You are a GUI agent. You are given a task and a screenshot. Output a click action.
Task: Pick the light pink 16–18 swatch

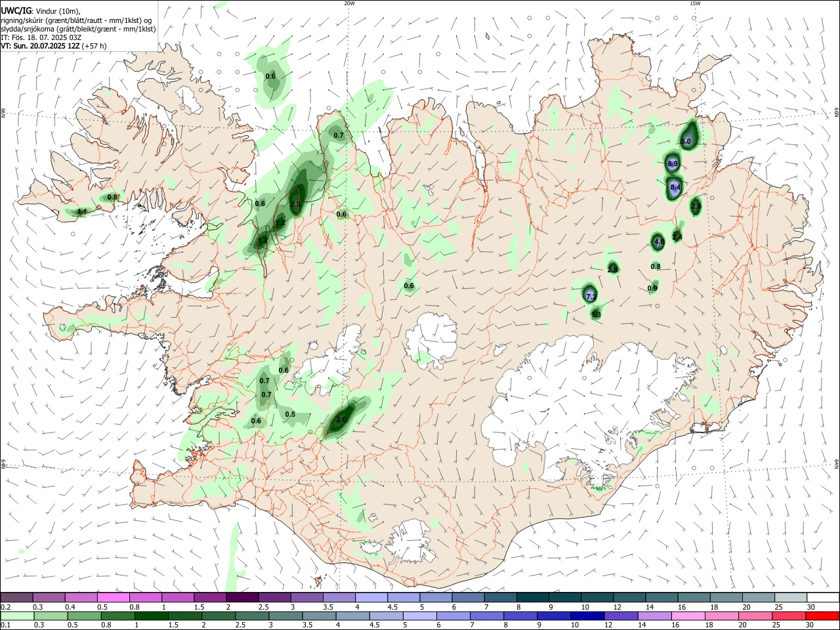click(687, 616)
